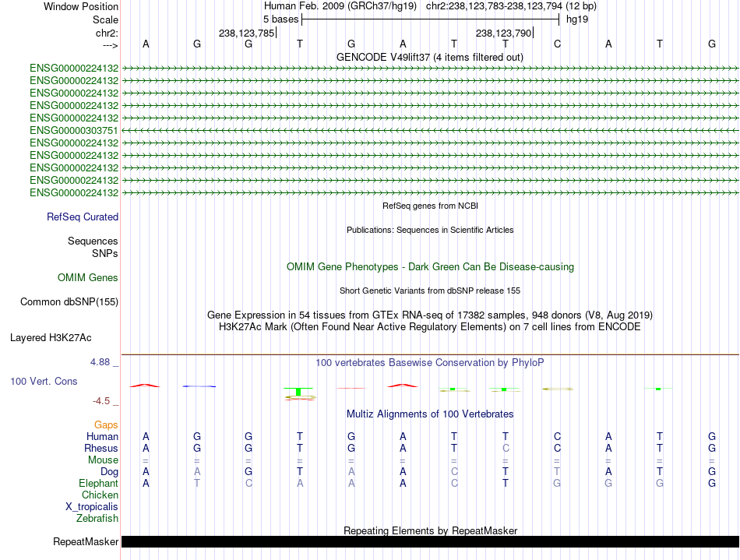Select the Human alignment row label

pos(102,436)
